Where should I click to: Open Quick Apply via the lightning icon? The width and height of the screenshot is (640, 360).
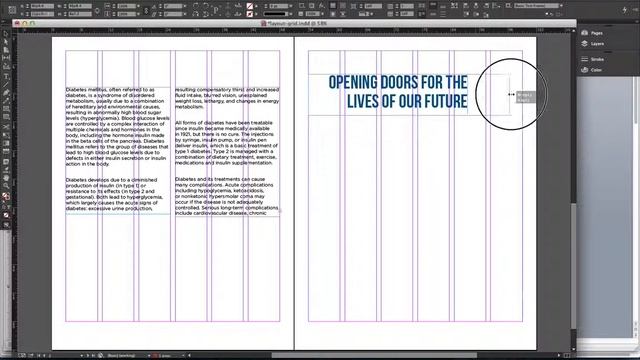point(625,9)
